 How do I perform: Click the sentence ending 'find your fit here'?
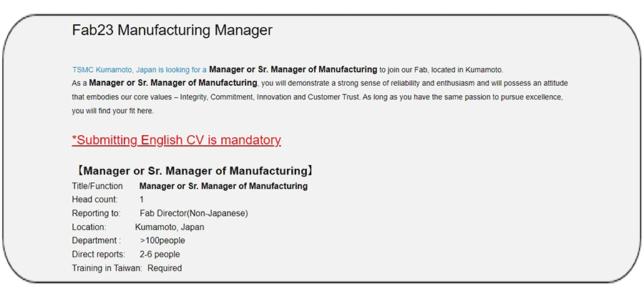(x=112, y=111)
